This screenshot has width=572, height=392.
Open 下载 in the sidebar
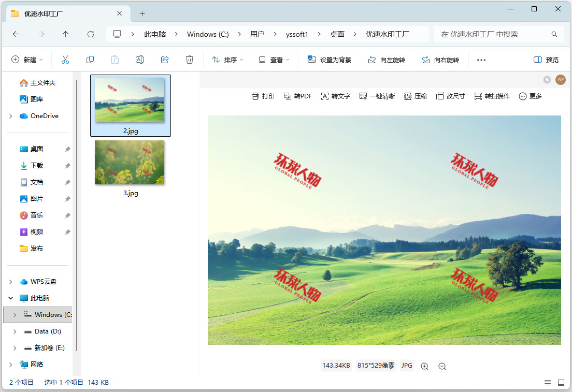tap(32, 166)
